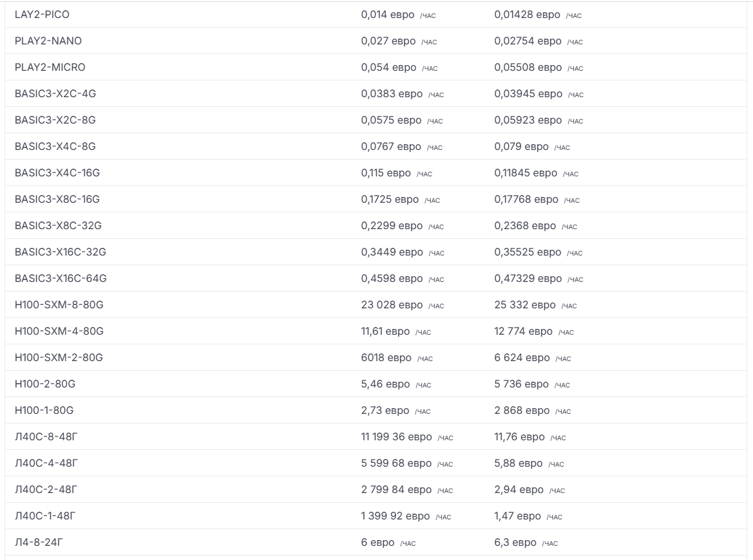The width and height of the screenshot is (753, 560).
Task: Select the 5 599 68 евро price
Action: [x=396, y=463]
